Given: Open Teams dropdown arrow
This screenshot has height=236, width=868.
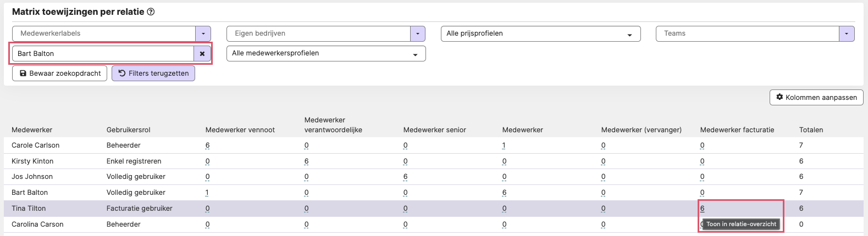Looking at the screenshot, I should (847, 33).
